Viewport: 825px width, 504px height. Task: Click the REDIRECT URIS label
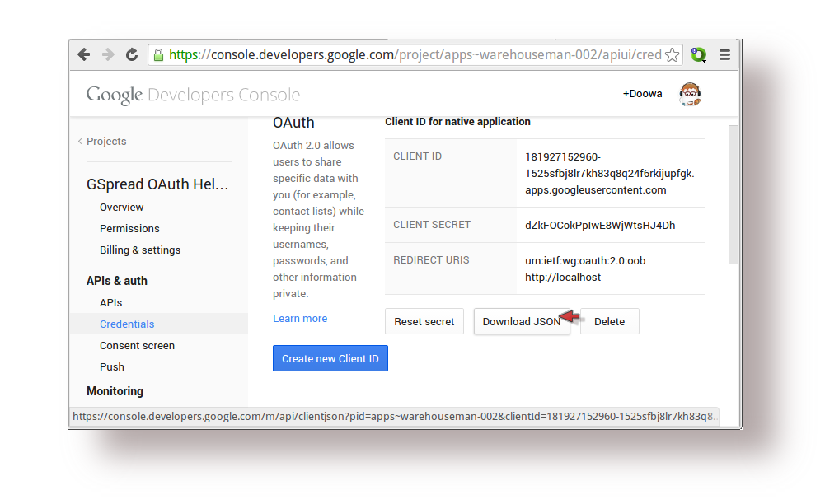431,260
